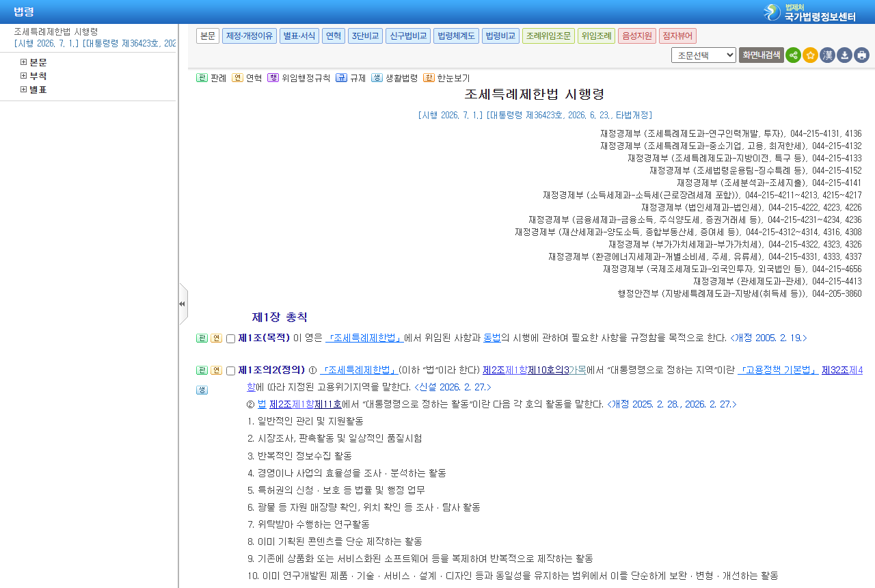Click the 생활법령 legend icon

377,78
